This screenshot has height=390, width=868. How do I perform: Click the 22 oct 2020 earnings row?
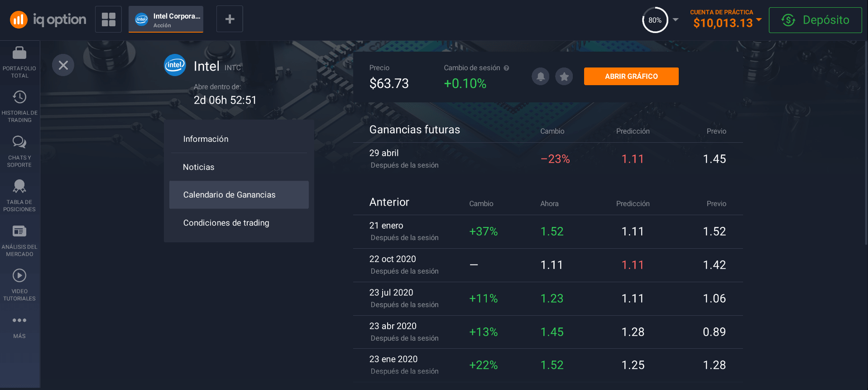(548, 265)
